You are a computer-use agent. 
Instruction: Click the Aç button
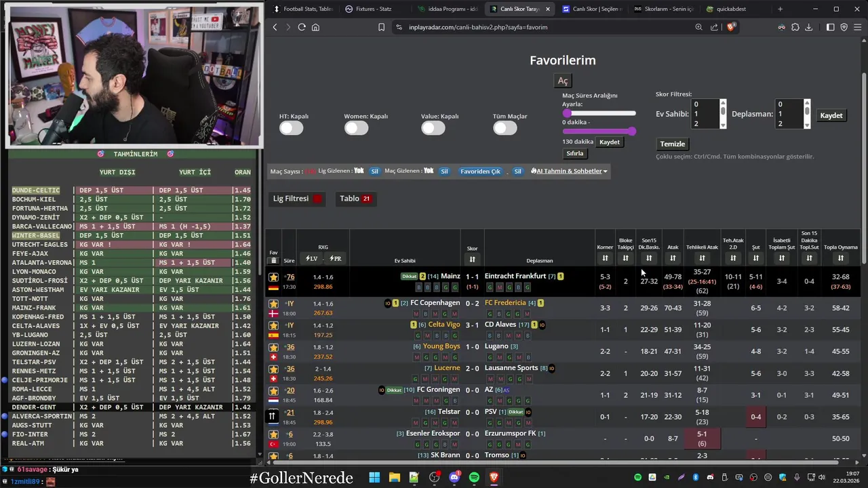click(563, 81)
